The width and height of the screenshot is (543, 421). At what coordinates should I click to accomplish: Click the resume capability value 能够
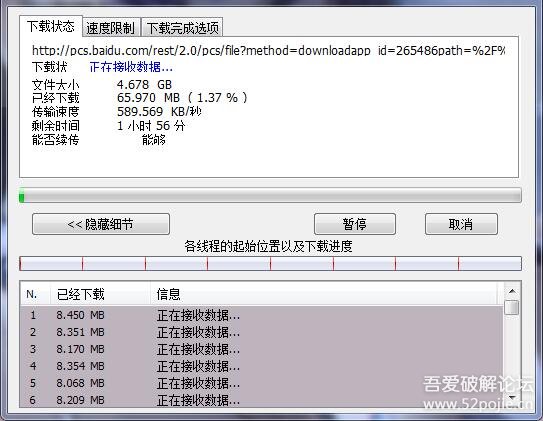coord(154,140)
